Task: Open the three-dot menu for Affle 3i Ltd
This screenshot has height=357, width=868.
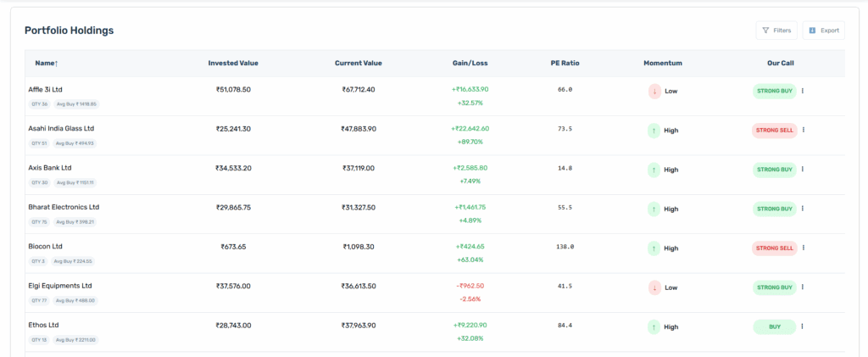Action: coord(803,91)
